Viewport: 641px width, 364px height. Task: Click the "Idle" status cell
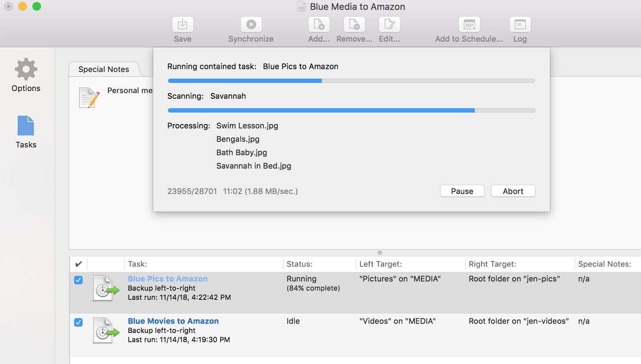tap(293, 321)
